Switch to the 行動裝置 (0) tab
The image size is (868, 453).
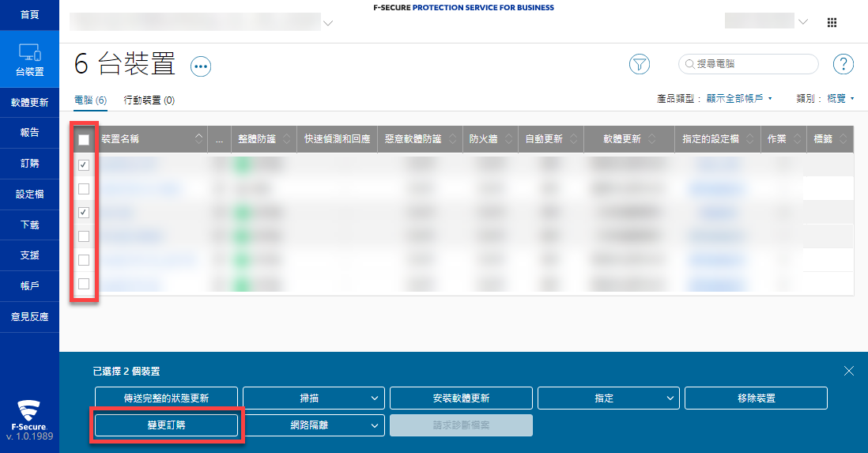coord(149,100)
